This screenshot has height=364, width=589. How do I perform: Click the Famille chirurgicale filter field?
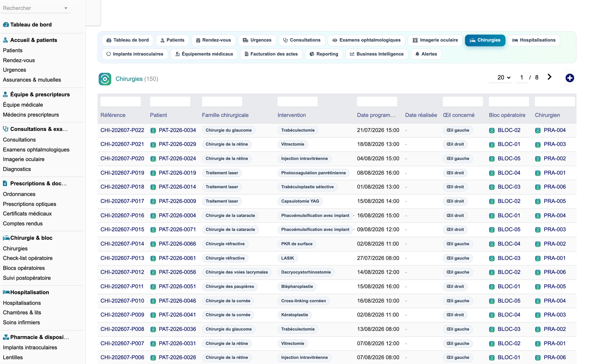click(x=222, y=102)
